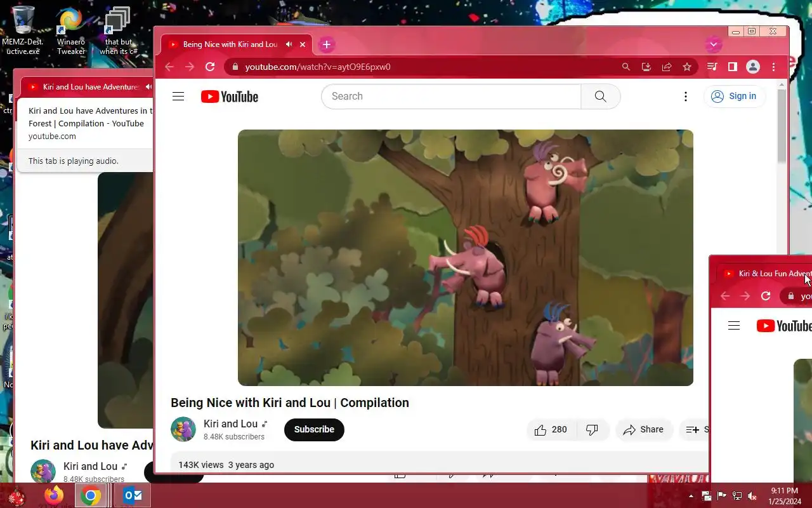Image resolution: width=812 pixels, height=508 pixels.
Task: Open the media controls music-note icon
Action: tap(712, 67)
